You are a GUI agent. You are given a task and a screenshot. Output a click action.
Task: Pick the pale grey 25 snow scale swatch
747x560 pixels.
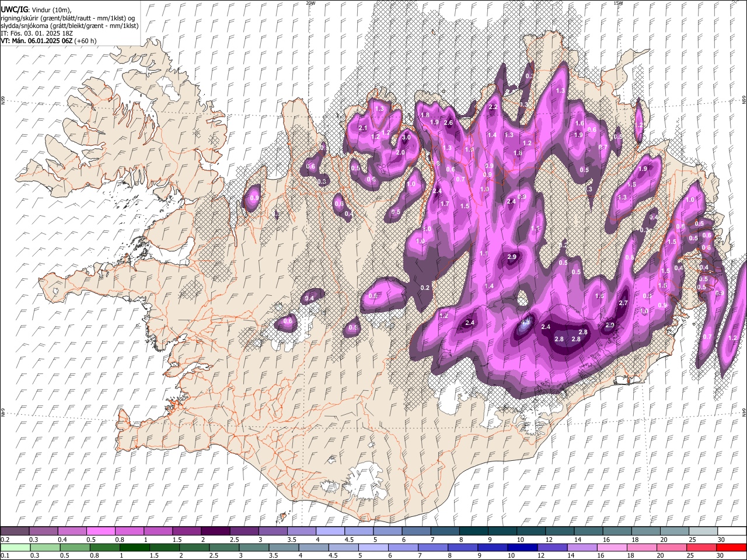pos(702,531)
